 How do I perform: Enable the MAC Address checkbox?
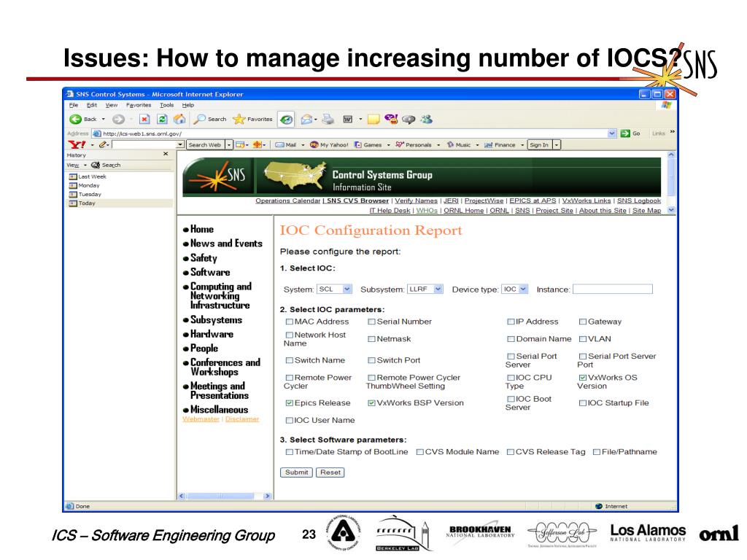(x=289, y=322)
